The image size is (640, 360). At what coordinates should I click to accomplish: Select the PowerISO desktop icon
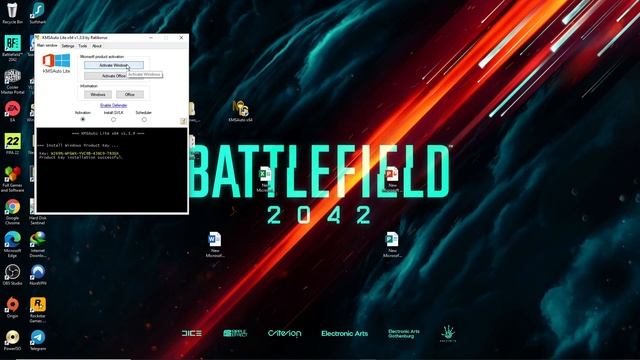[x=12, y=340]
